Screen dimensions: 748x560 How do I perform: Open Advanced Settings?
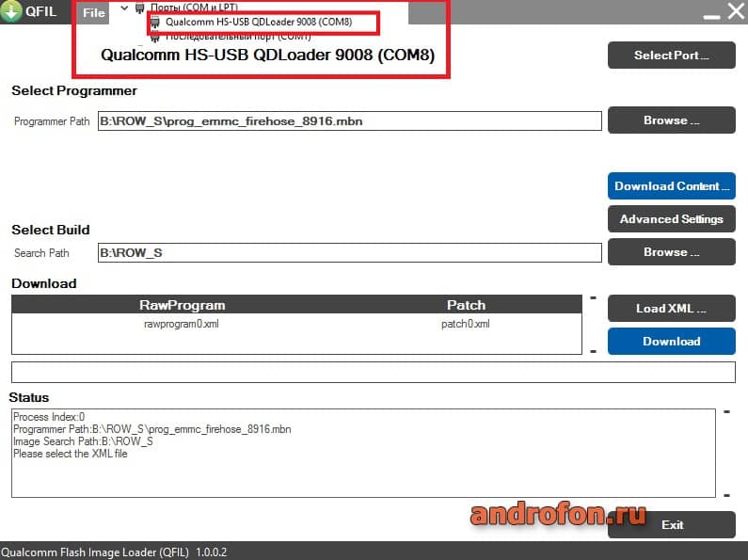[671, 219]
